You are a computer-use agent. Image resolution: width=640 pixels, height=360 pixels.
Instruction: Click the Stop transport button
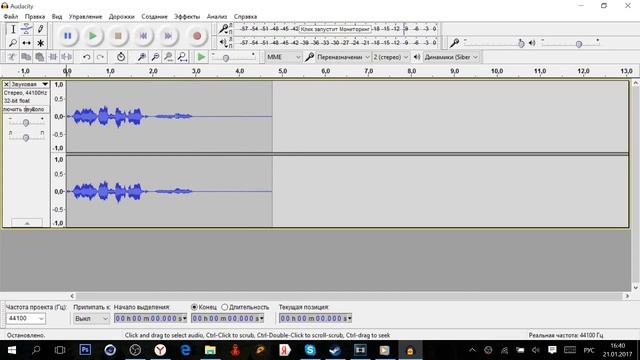[118, 36]
